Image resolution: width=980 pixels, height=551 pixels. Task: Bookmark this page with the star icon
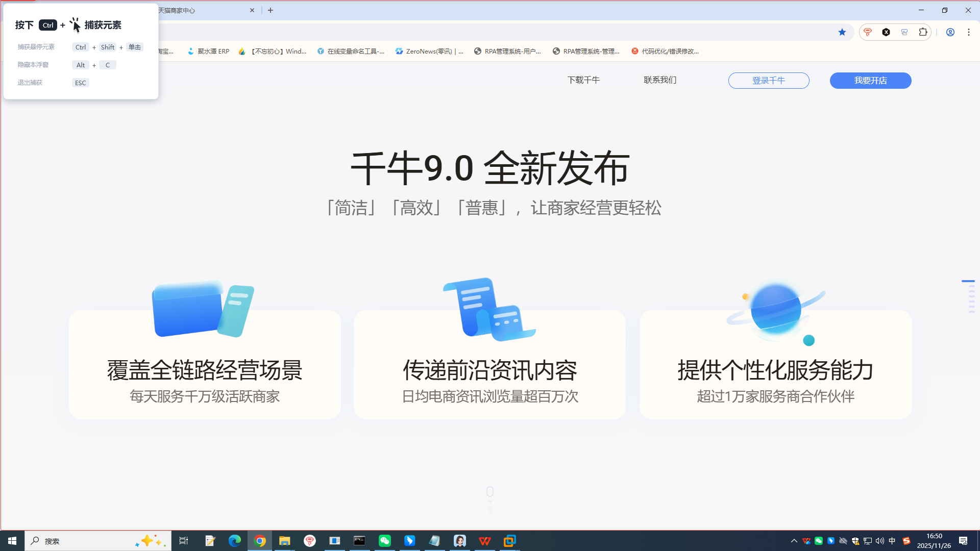click(842, 32)
